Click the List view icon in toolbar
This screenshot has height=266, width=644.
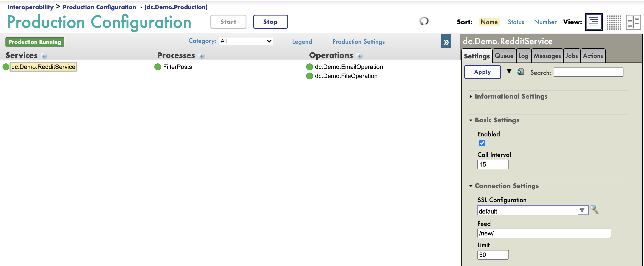click(594, 21)
